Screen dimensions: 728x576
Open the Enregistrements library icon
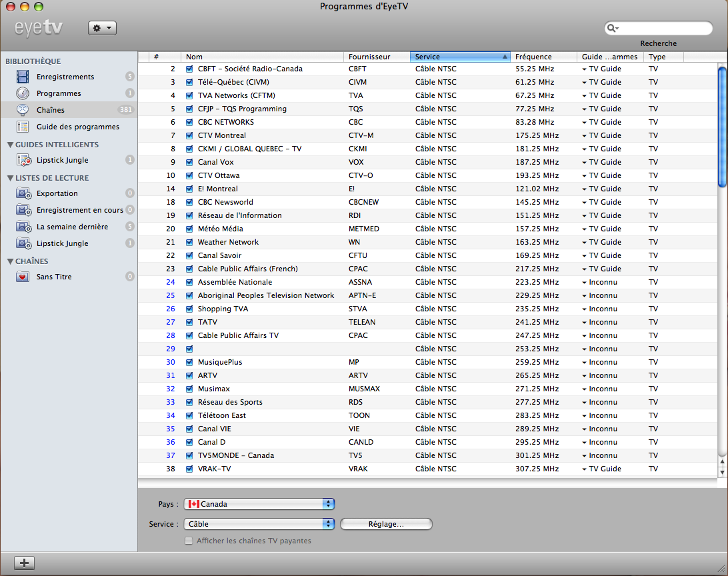click(x=23, y=77)
